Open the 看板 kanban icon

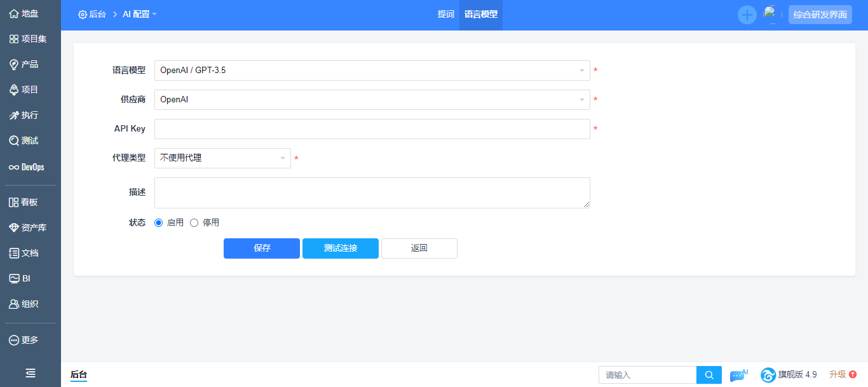tap(14, 202)
